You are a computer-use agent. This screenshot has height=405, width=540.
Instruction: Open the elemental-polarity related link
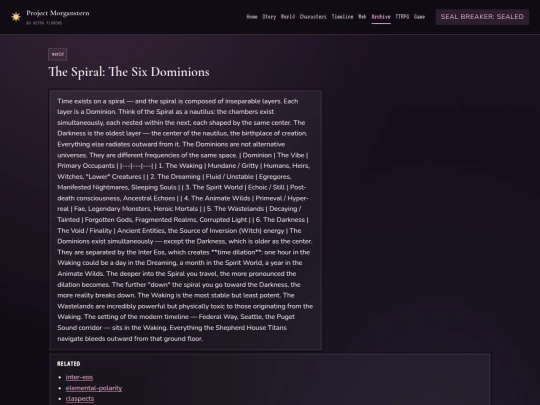tap(94, 388)
